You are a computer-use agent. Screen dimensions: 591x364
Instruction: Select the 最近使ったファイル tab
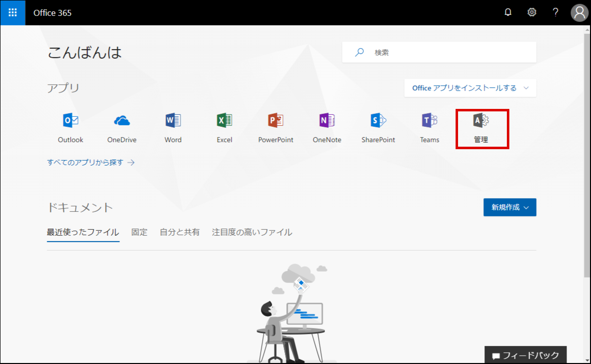83,232
